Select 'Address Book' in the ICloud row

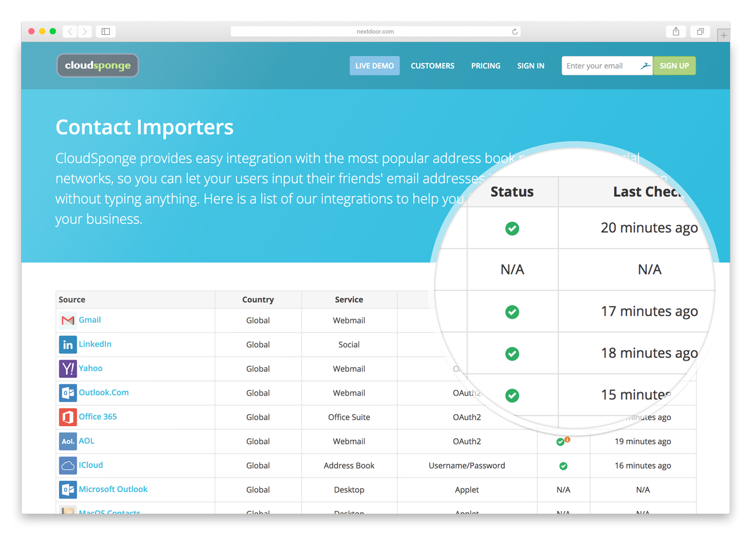pyautogui.click(x=349, y=466)
